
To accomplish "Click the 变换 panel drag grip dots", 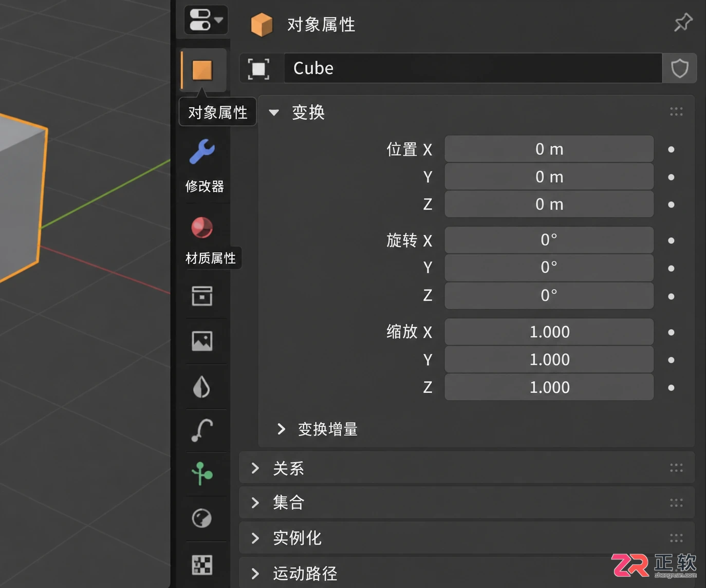I will (x=676, y=111).
